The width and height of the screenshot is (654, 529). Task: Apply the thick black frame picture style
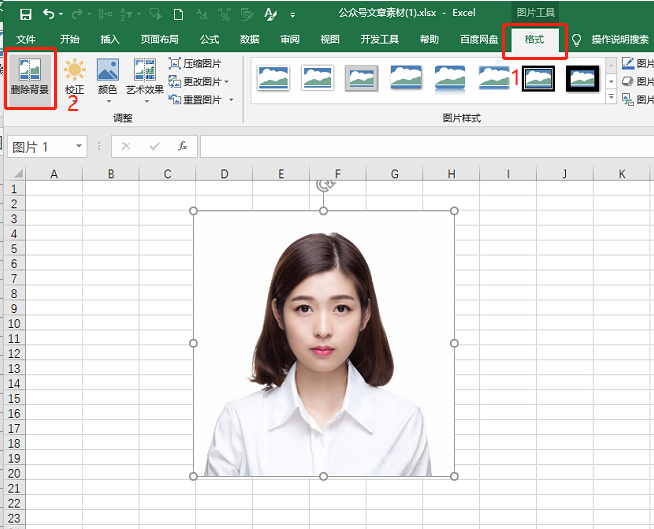coord(583,78)
